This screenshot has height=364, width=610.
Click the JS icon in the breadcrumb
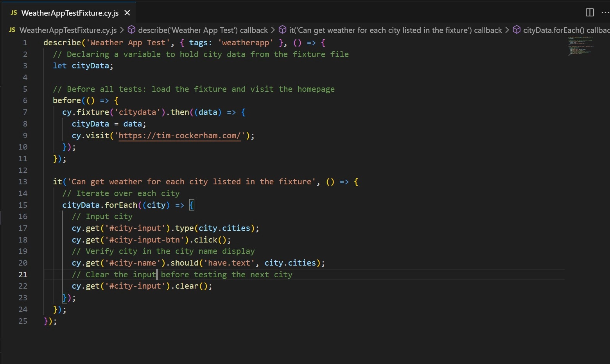tap(12, 30)
